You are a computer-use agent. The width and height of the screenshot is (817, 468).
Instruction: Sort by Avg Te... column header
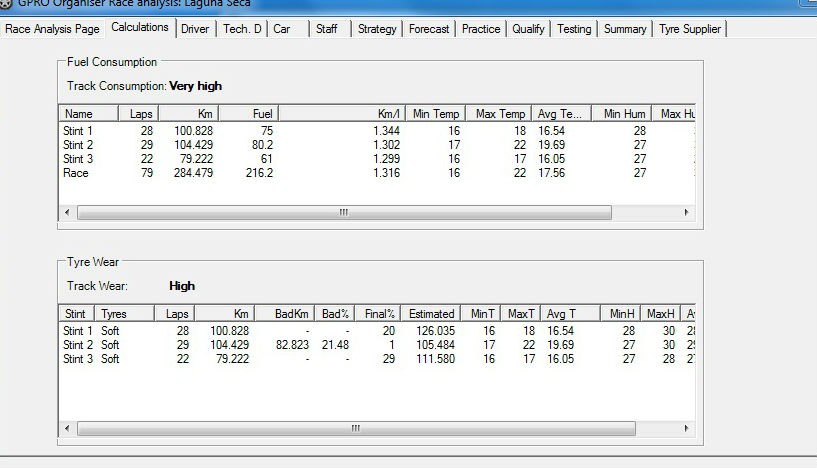(562, 114)
